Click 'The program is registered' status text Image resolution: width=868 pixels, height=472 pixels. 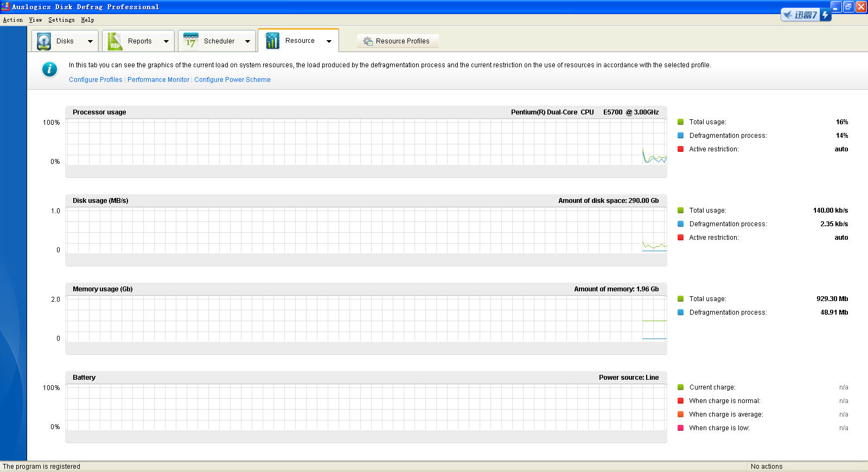click(41, 467)
